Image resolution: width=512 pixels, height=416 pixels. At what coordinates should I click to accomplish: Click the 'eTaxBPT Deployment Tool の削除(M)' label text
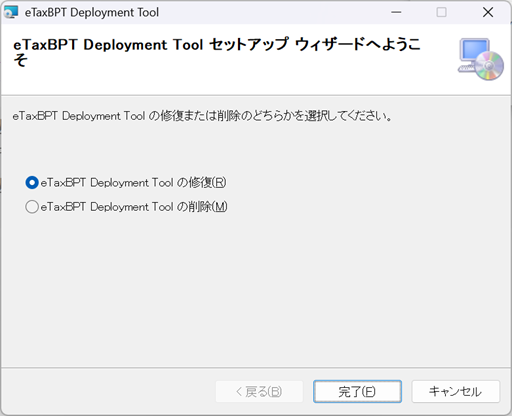click(x=134, y=207)
